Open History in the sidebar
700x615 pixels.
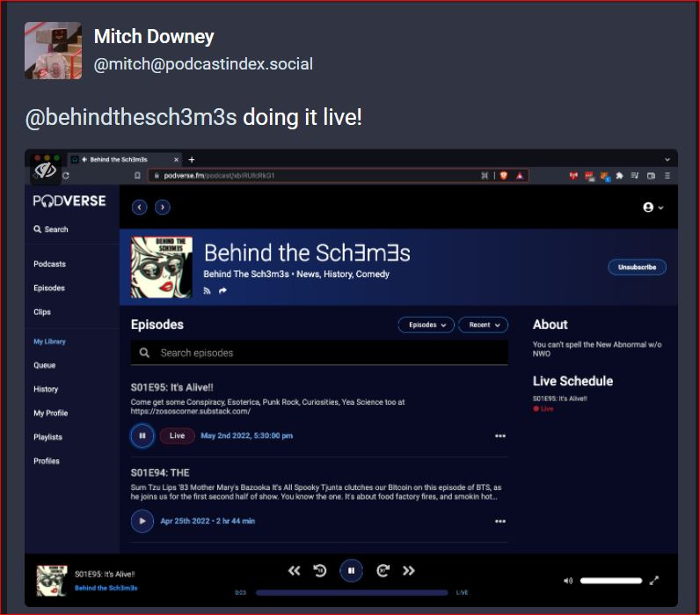click(x=46, y=389)
